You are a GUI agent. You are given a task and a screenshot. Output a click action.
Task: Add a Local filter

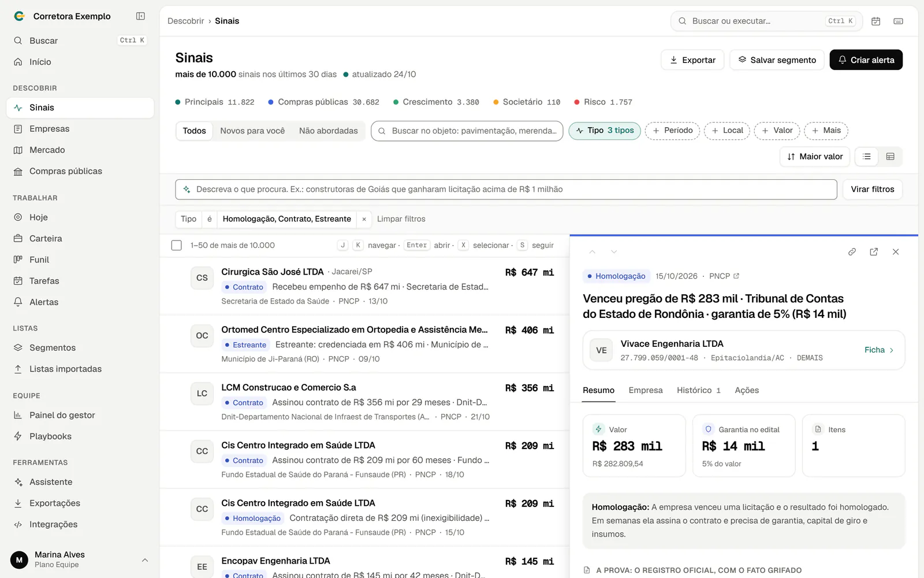point(727,131)
